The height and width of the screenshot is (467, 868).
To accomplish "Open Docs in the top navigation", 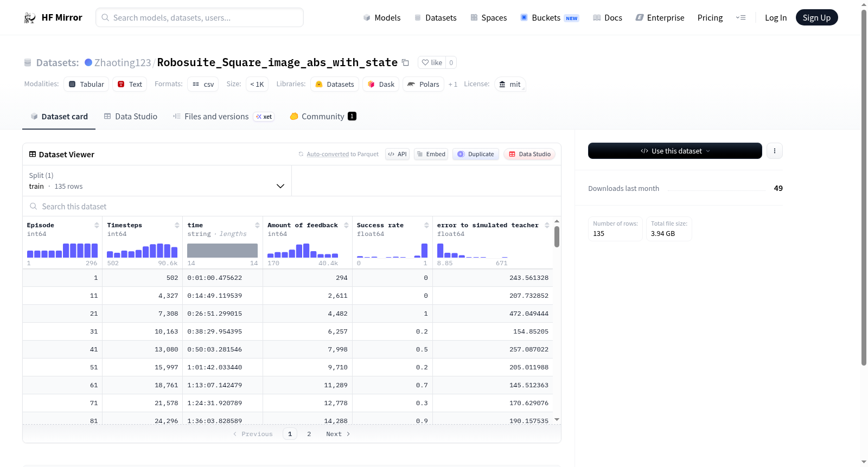I will point(608,18).
